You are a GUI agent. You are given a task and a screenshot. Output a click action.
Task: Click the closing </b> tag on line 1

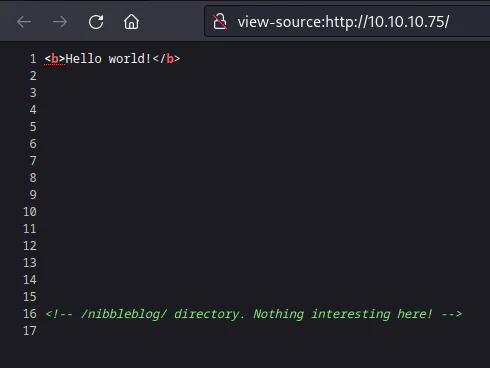(166, 59)
